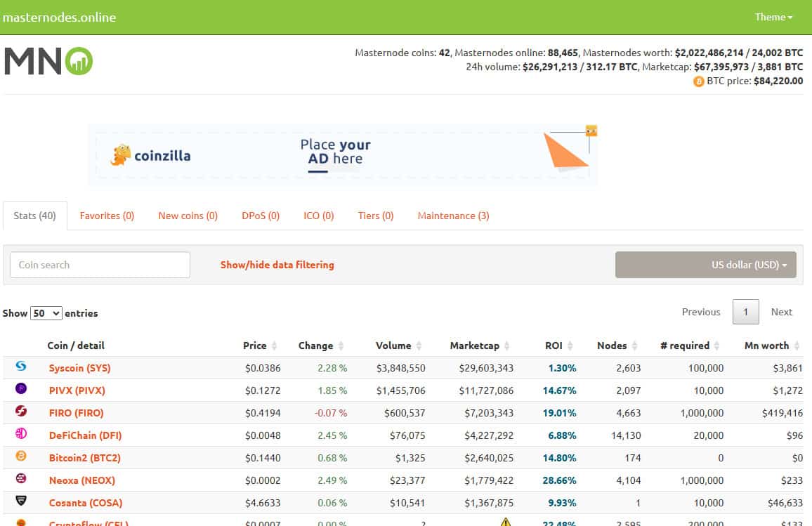Click pagination page 1 button

coord(746,312)
